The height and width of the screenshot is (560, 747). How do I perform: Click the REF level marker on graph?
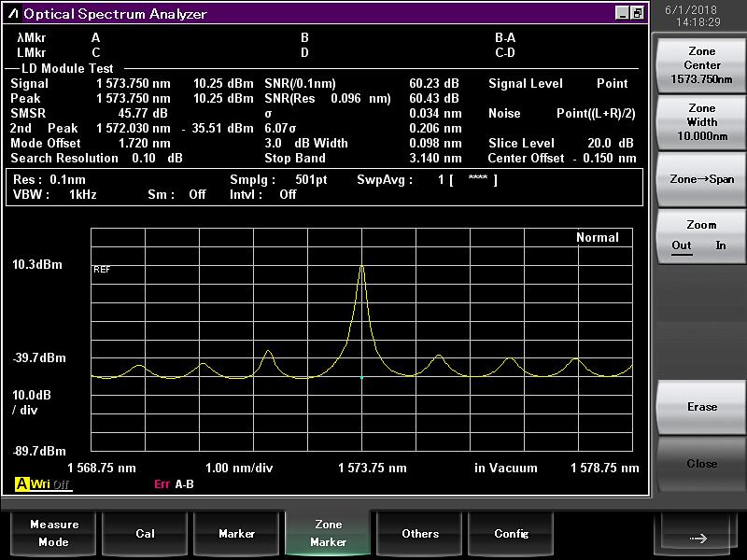pyautogui.click(x=102, y=269)
